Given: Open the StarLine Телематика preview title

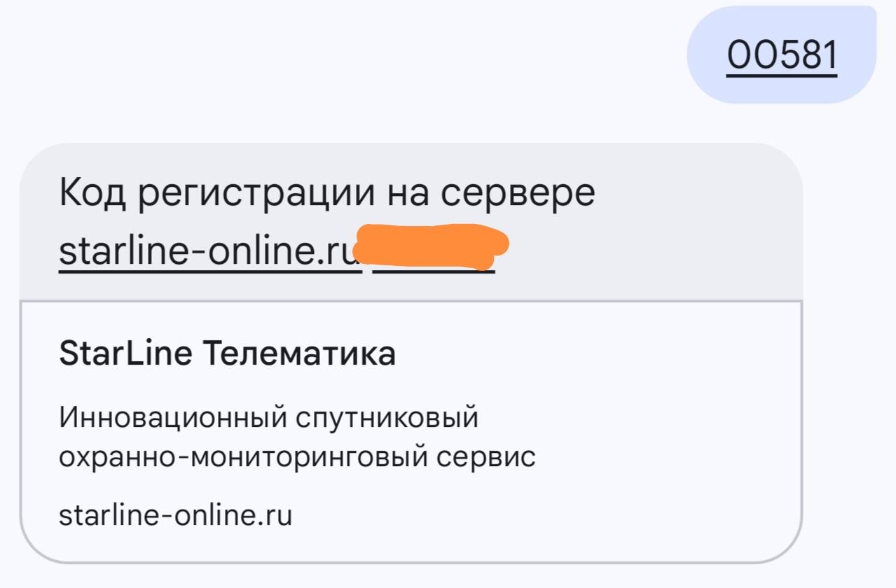Looking at the screenshot, I should [227, 353].
